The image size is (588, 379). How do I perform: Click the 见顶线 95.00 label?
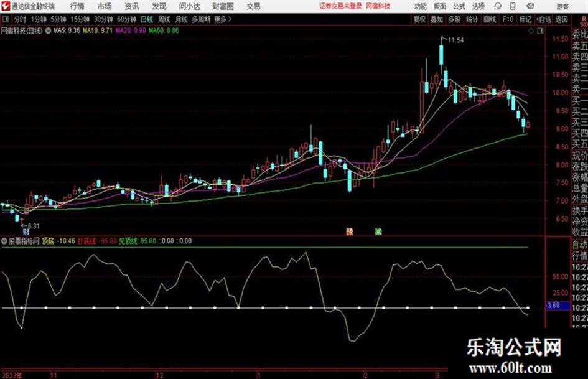point(138,241)
